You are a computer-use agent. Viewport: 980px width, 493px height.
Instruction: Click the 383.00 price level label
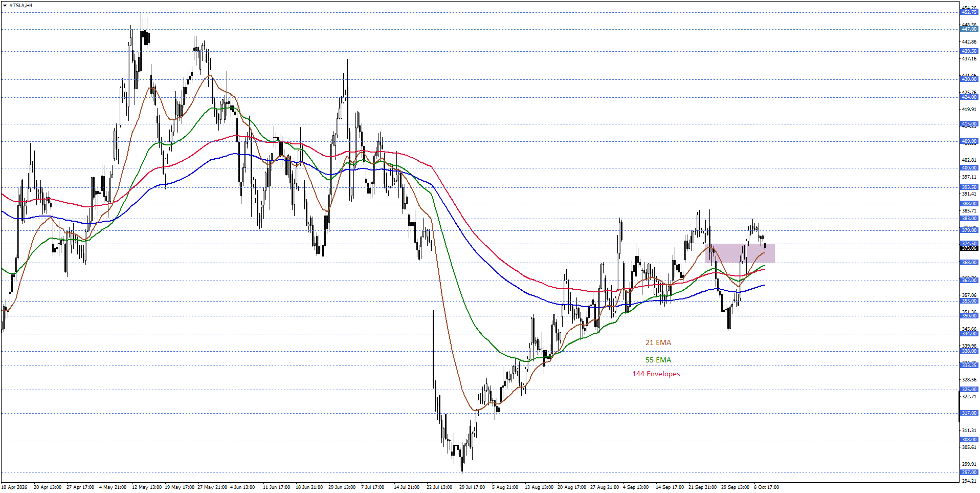tap(969, 219)
